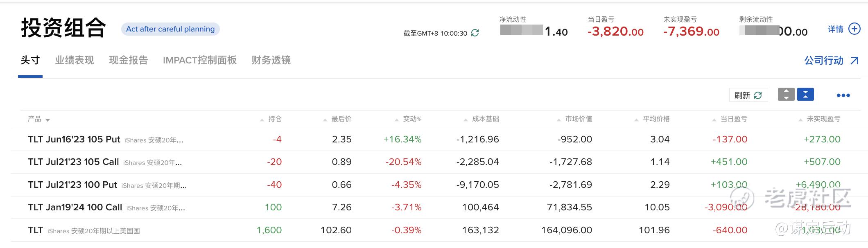
Task: Open the 公司行动 link
Action: 823,61
